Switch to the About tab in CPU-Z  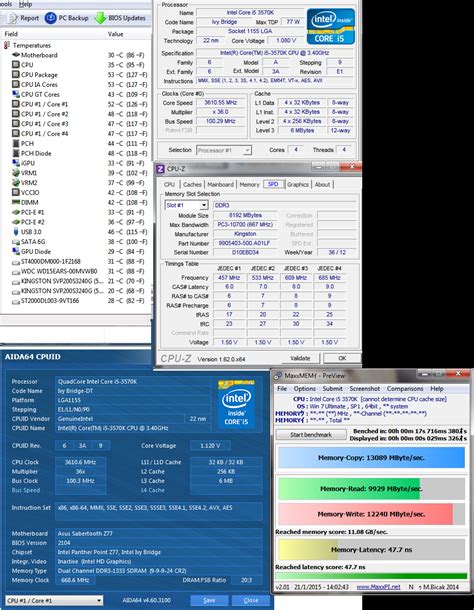[x=322, y=184]
